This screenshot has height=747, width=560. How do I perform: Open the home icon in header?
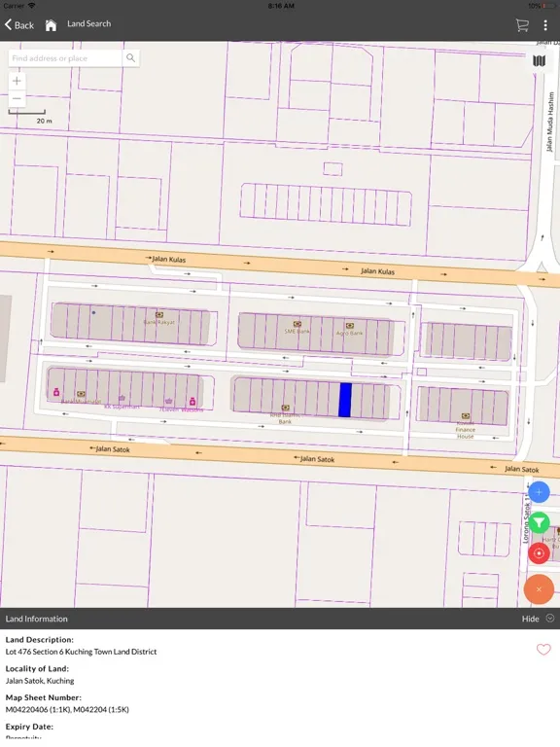pos(51,24)
